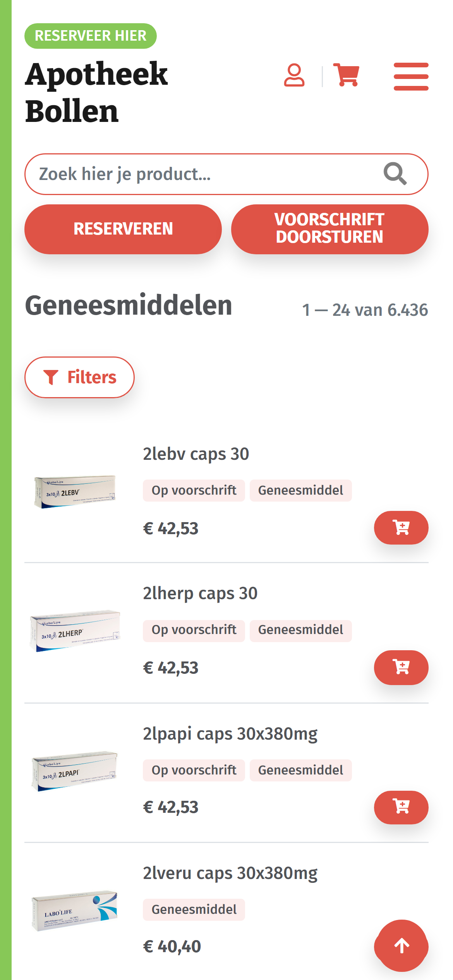This screenshot has width=453, height=980.
Task: Open the 2lveru caps 30x380mg title
Action: click(x=230, y=874)
